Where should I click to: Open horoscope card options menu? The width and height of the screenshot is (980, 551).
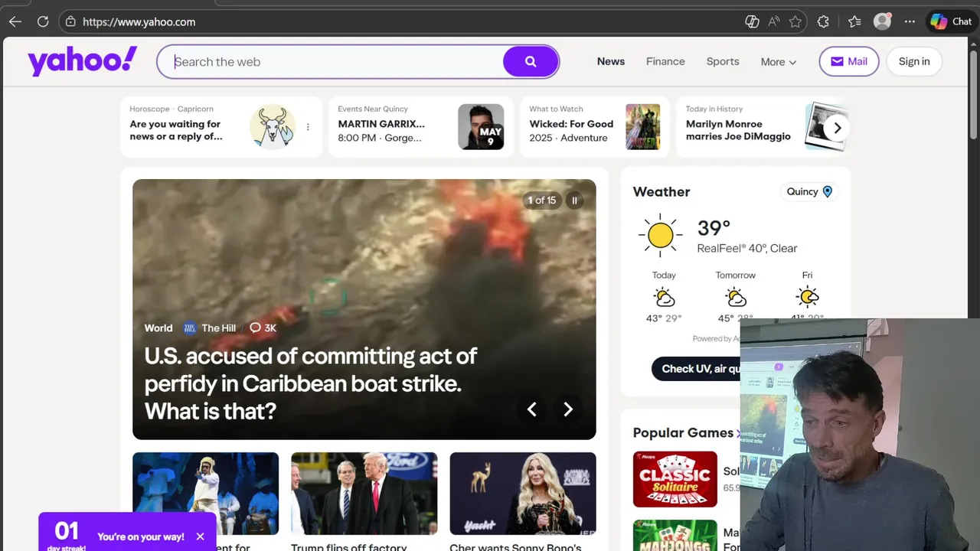308,127
